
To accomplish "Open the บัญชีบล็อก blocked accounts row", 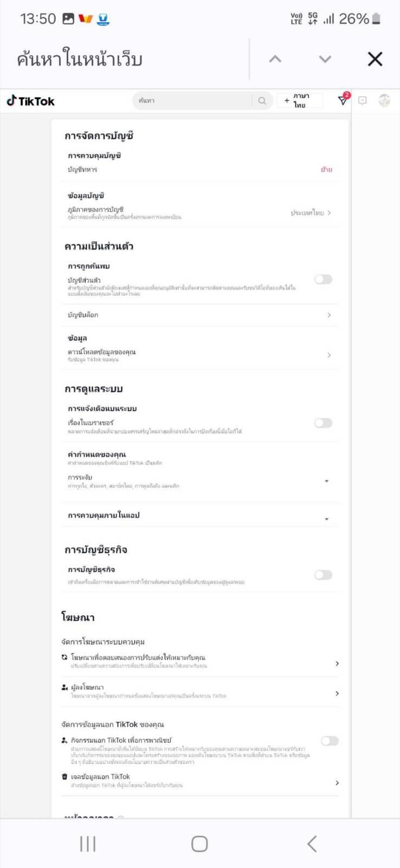I will coord(199,315).
